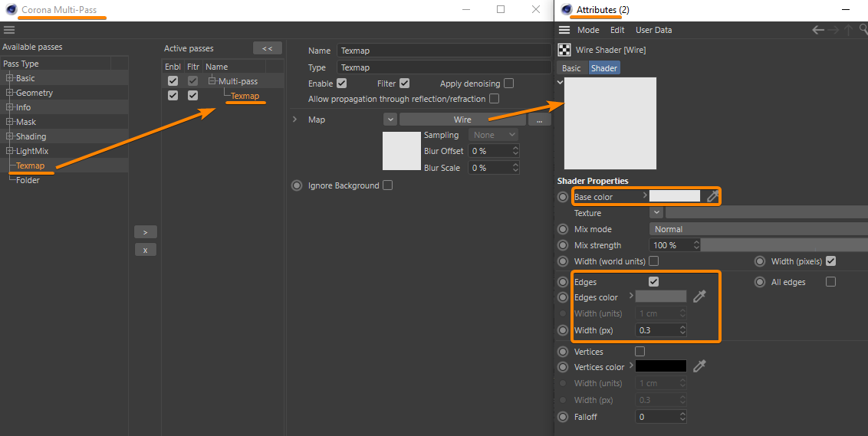Switch to the Shader tab

click(604, 68)
